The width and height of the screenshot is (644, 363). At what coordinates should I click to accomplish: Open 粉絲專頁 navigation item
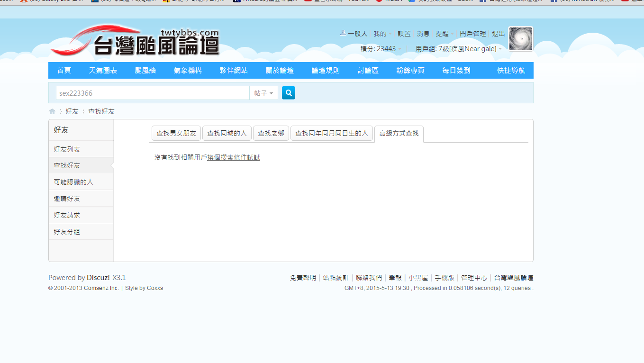410,70
